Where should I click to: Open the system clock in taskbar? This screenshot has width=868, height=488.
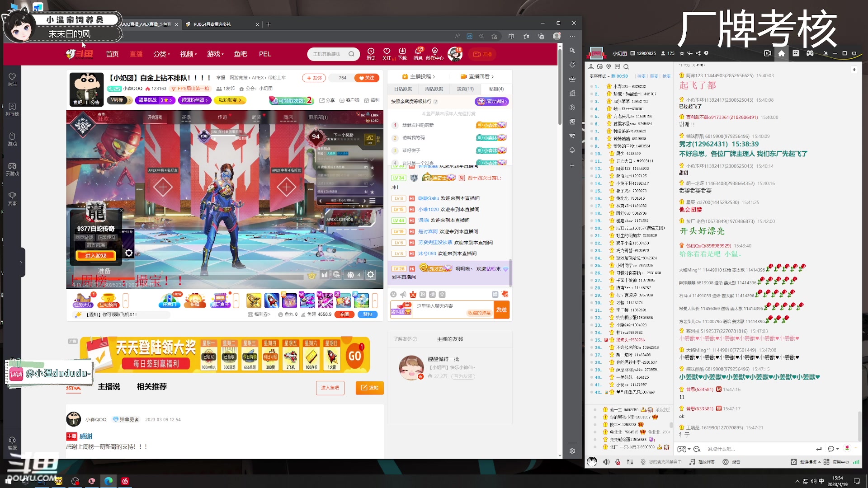838,481
